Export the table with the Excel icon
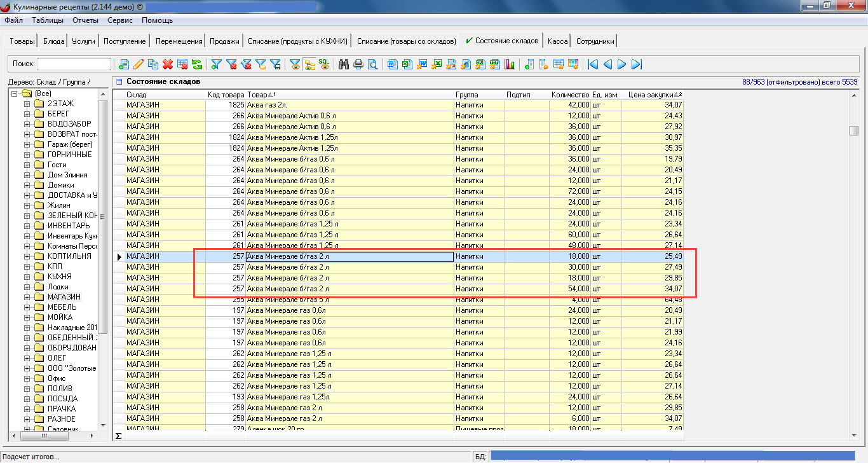This screenshot has height=463, width=868. (x=407, y=64)
